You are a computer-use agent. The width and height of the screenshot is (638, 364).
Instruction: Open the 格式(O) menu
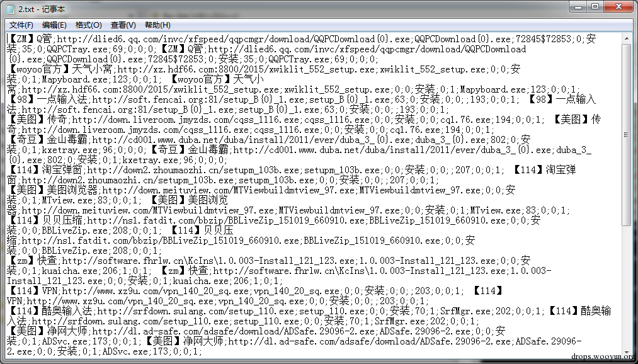[88, 25]
